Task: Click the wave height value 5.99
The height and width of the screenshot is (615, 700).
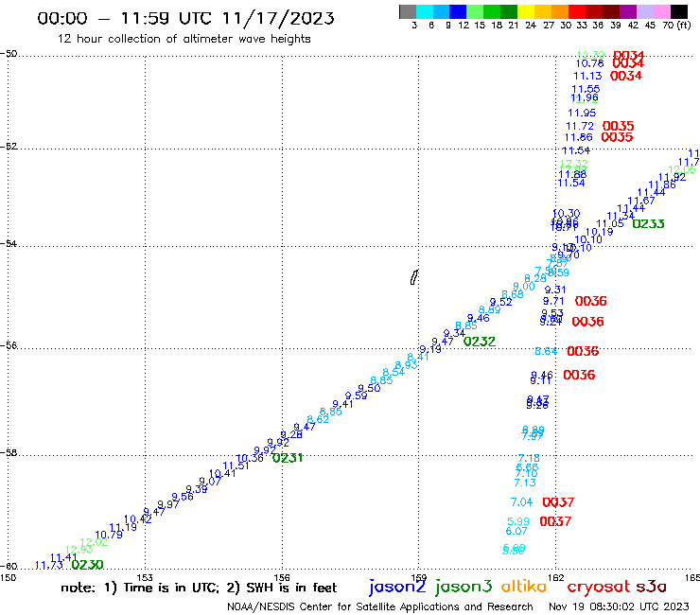Action: click(518, 521)
